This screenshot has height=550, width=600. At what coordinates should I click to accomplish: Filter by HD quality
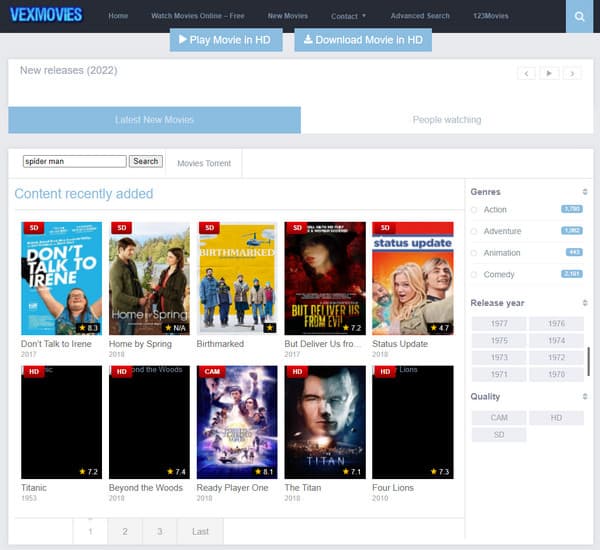(556, 418)
